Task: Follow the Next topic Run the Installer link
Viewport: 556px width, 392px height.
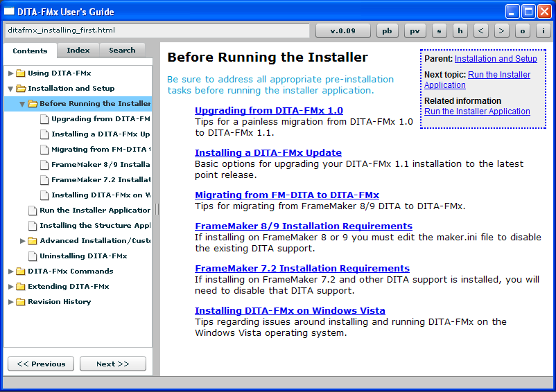Action: click(x=499, y=75)
